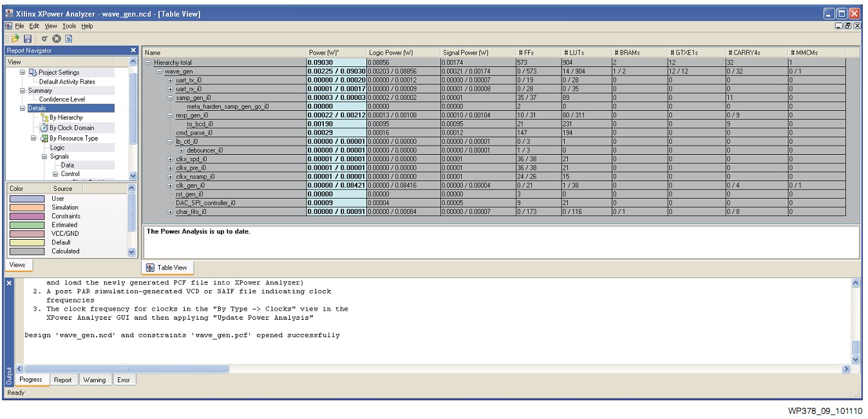
Task: Select By Hierarchy in the navigator tree
Action: pos(65,118)
